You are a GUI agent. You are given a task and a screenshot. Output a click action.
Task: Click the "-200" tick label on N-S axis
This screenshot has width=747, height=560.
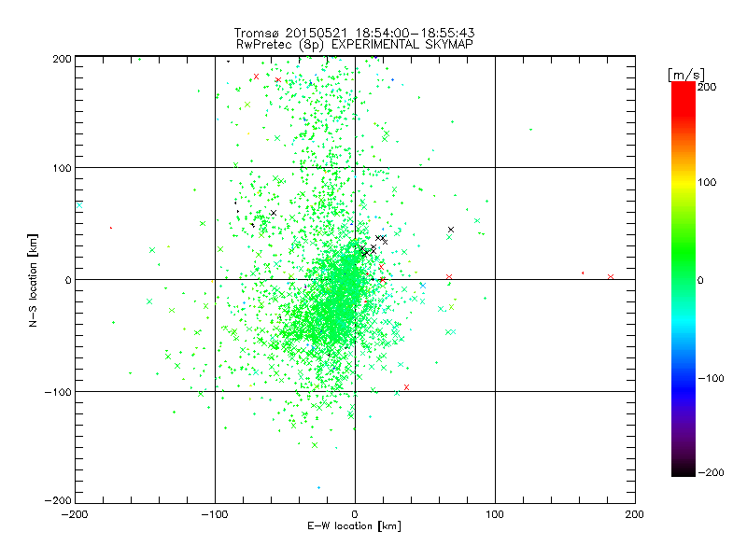click(58, 500)
